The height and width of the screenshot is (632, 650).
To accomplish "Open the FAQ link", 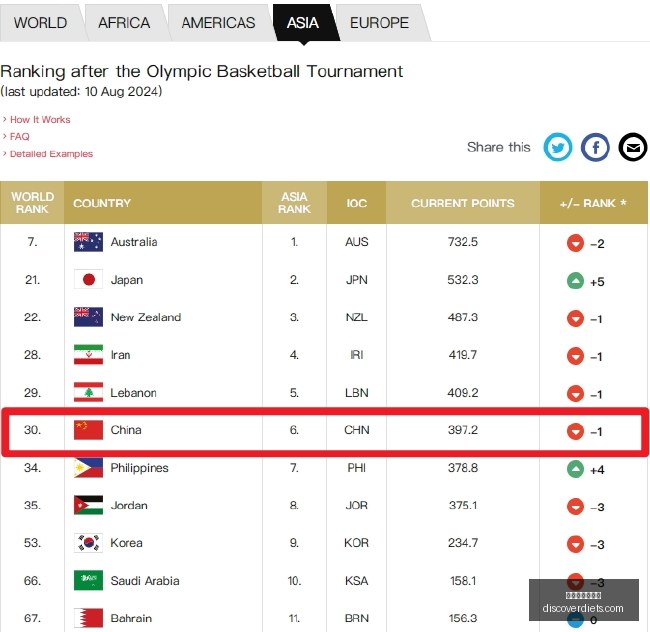I will click(19, 137).
